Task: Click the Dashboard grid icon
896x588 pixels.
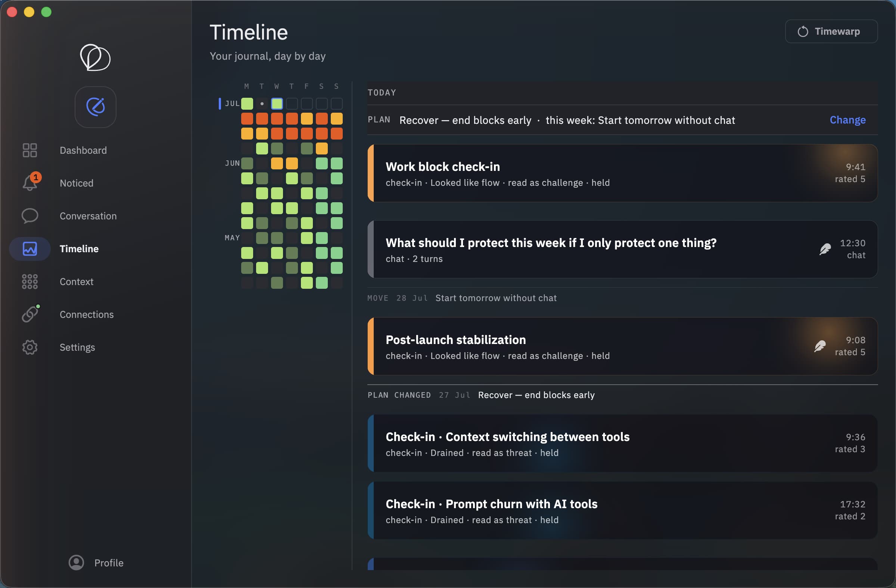Action: tap(30, 150)
